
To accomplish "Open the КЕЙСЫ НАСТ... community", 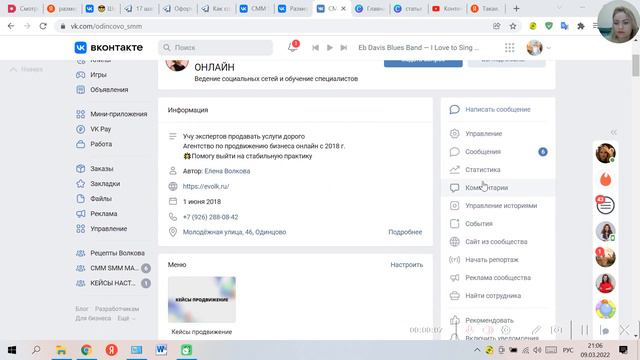I will [x=113, y=283].
